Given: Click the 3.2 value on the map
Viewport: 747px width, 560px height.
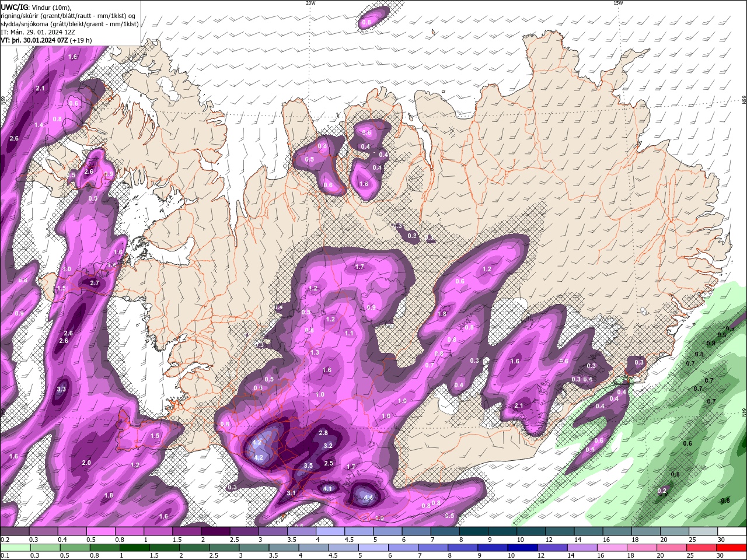Looking at the screenshot, I should [x=328, y=446].
